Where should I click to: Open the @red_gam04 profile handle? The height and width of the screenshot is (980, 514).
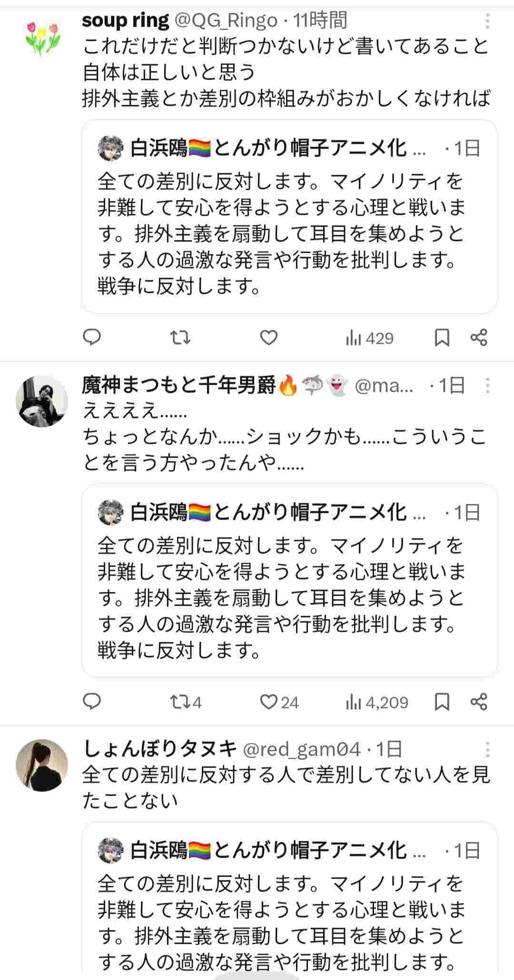coord(302,750)
